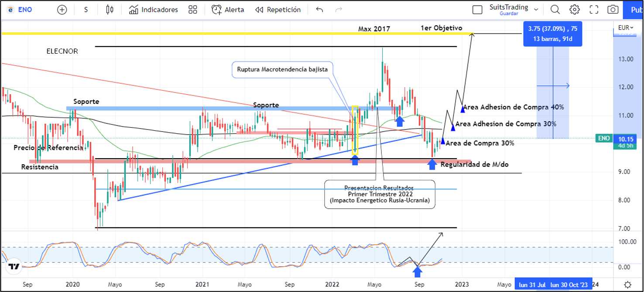Click the plus icon to compare symbols
Image resolution: width=644 pixels, height=292 pixels.
pyautogui.click(x=62, y=10)
